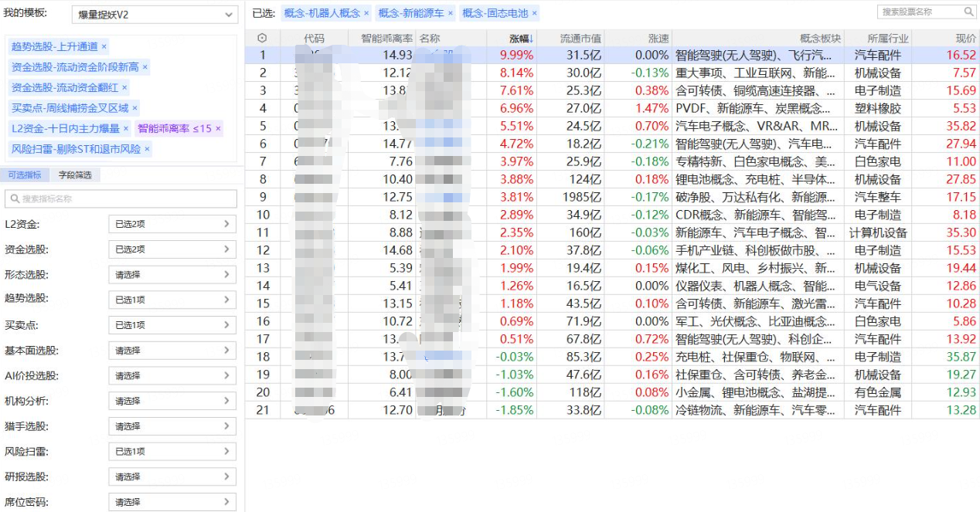Select the 可选指标 tab
The width and height of the screenshot is (980, 512).
click(x=25, y=175)
